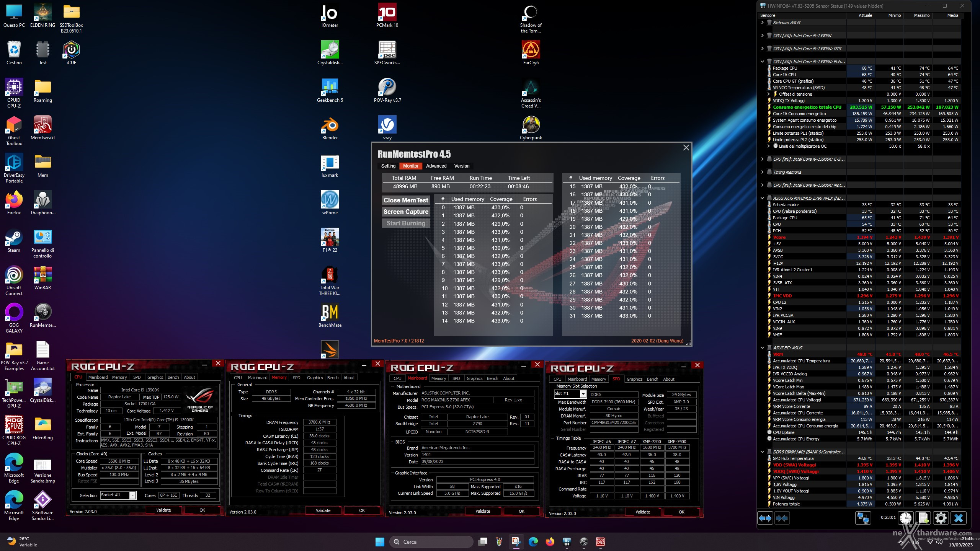980x551 pixels.
Task: Open POV-Ray v3.7 desktop icon
Action: point(387,91)
